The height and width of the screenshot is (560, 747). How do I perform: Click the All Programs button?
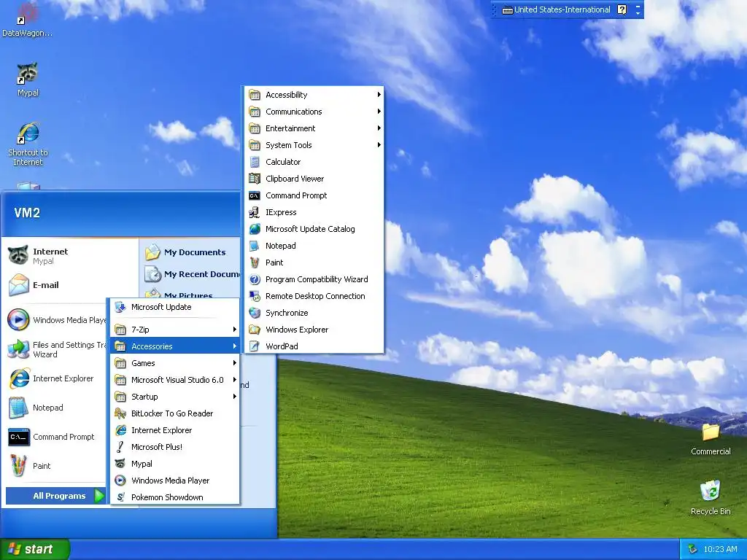click(56, 496)
